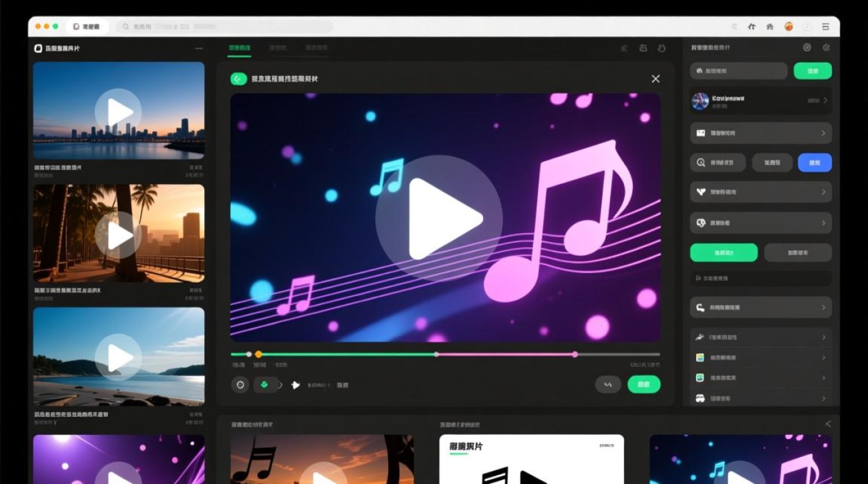Click the profile avatar in the right panel

coord(700,101)
